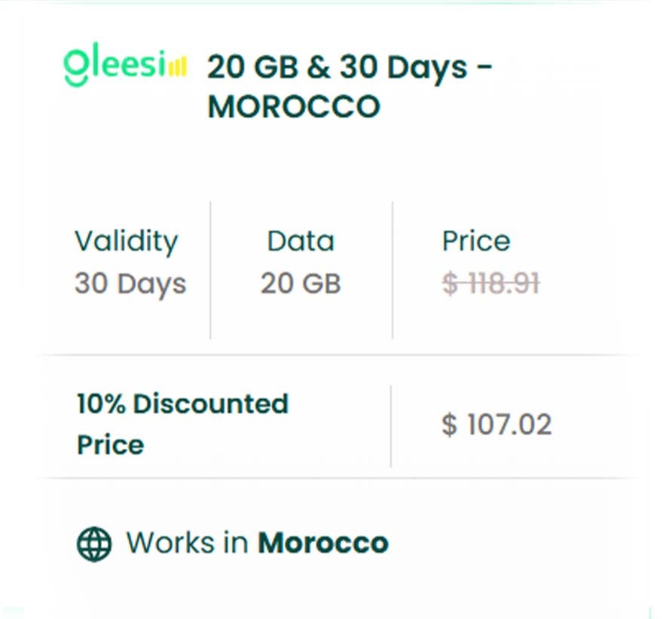Open the 20 GB & 30 Days plan title
Image resolution: width=672 pixels, height=619 pixels.
tap(349, 68)
